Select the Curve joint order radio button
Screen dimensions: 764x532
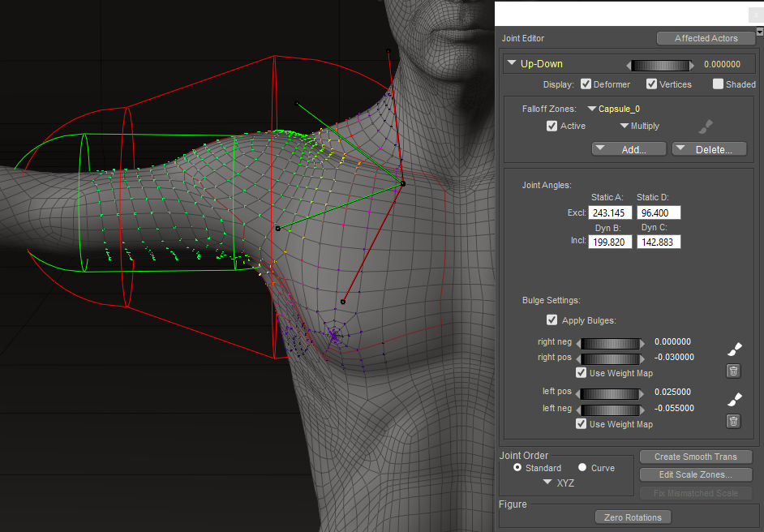pyautogui.click(x=582, y=468)
